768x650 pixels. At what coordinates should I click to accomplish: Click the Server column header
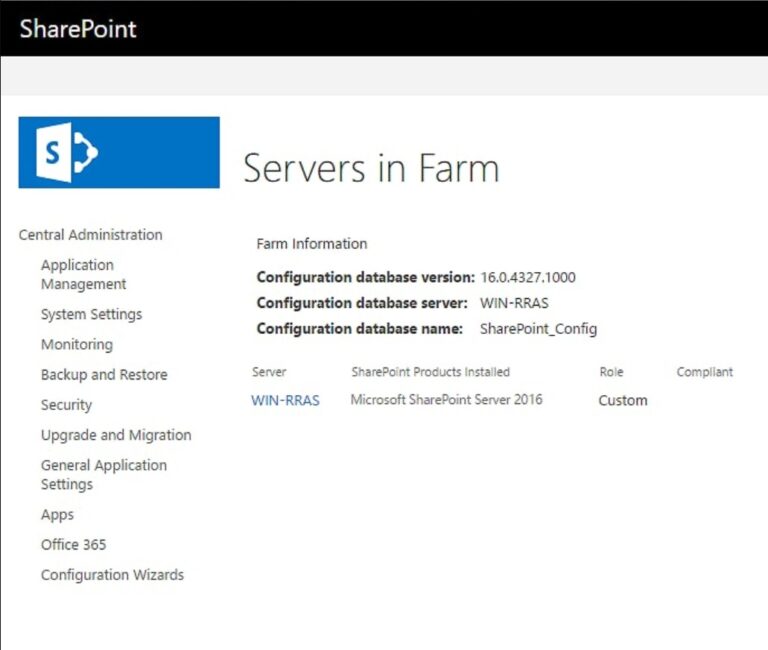coord(269,372)
